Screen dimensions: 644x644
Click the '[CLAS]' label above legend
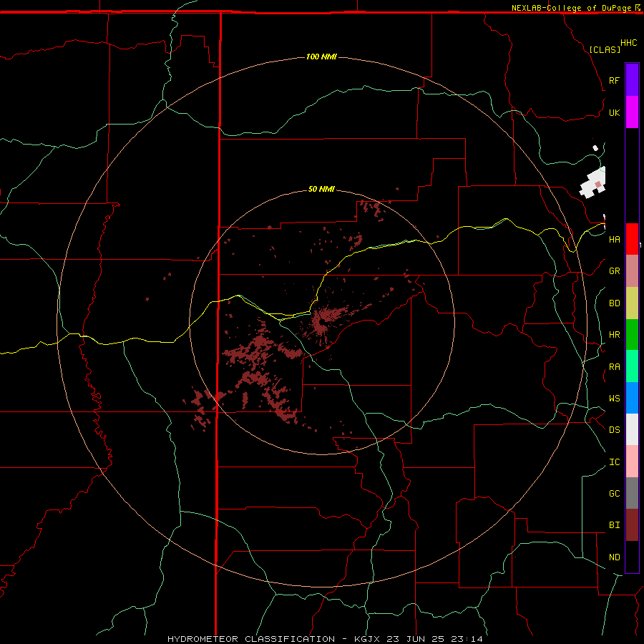(605, 49)
